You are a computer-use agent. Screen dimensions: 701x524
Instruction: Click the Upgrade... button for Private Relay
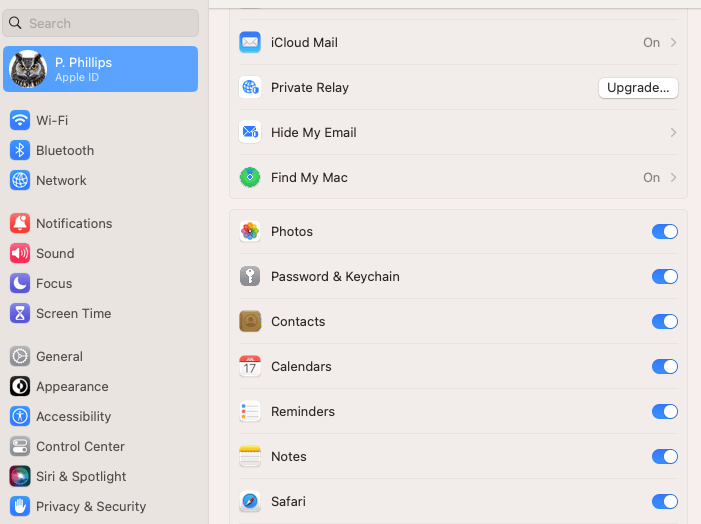[638, 88]
